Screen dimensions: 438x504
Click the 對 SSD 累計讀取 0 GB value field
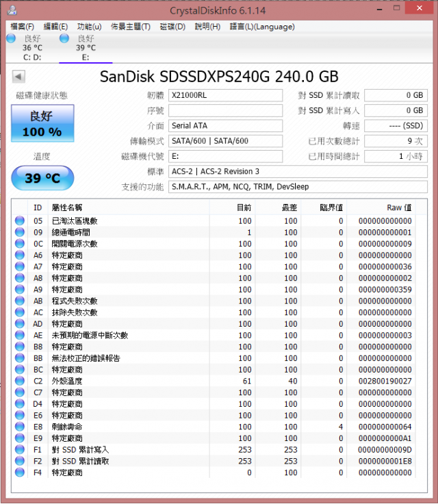coord(396,95)
